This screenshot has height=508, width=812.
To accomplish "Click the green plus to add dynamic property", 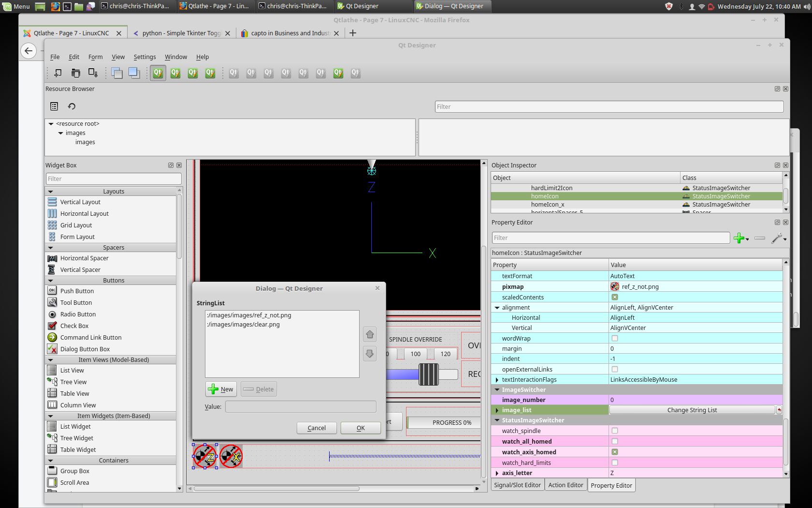I will [739, 238].
